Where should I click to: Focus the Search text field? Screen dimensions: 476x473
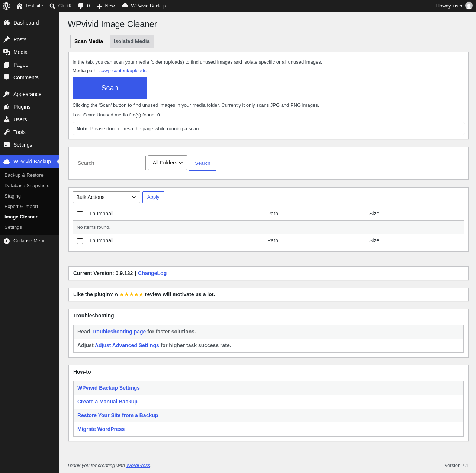(x=109, y=163)
